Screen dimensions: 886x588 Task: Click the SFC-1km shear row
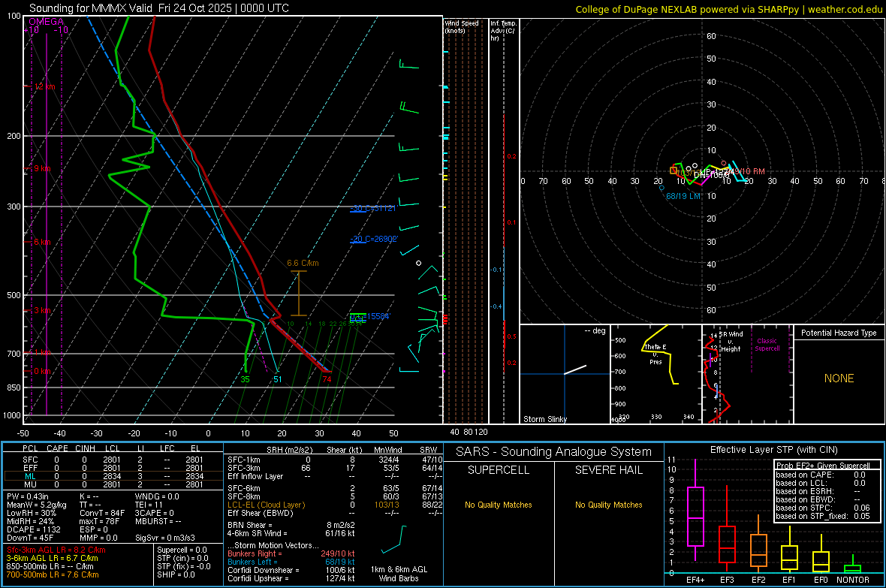tap(335, 460)
